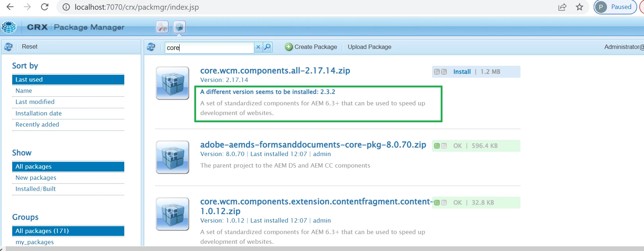Viewport: 644px width, 251px height.
Task: Bookmark this page with the star icon
Action: (579, 7)
